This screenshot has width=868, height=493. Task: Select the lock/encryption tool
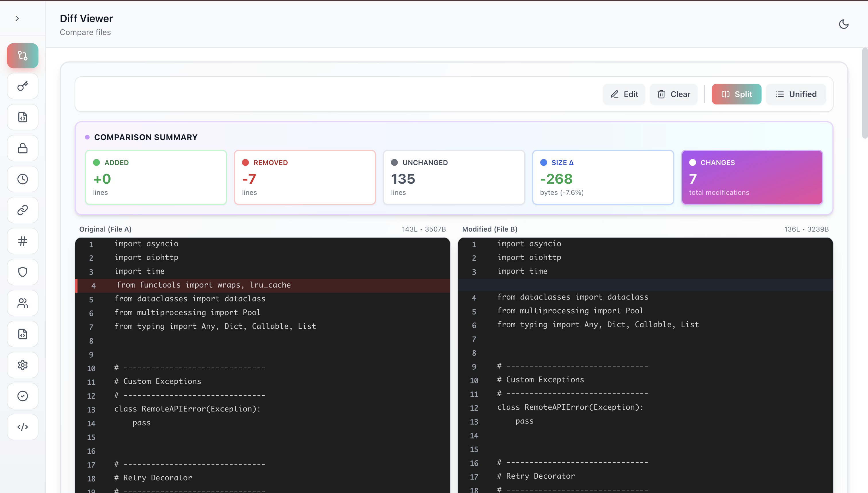pos(22,148)
